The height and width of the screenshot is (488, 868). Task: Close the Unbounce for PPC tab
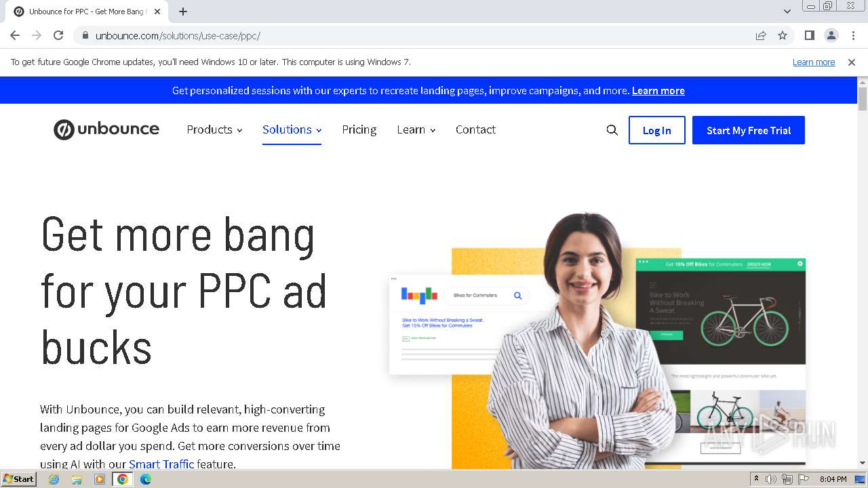tap(157, 12)
